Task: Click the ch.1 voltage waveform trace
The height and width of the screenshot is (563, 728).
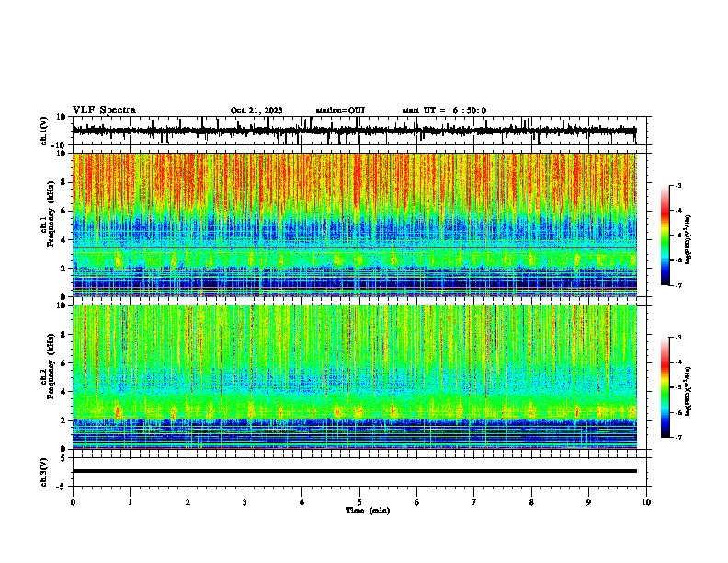Action: (x=354, y=131)
